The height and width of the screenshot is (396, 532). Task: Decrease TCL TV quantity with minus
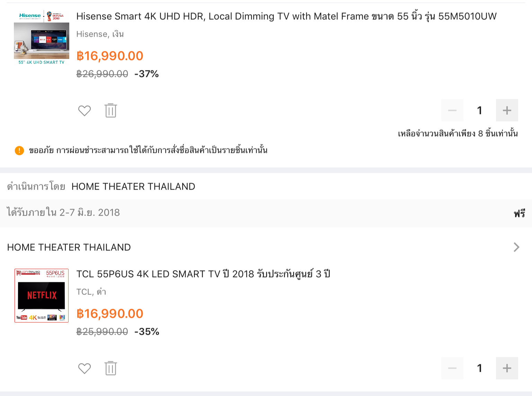tap(452, 368)
